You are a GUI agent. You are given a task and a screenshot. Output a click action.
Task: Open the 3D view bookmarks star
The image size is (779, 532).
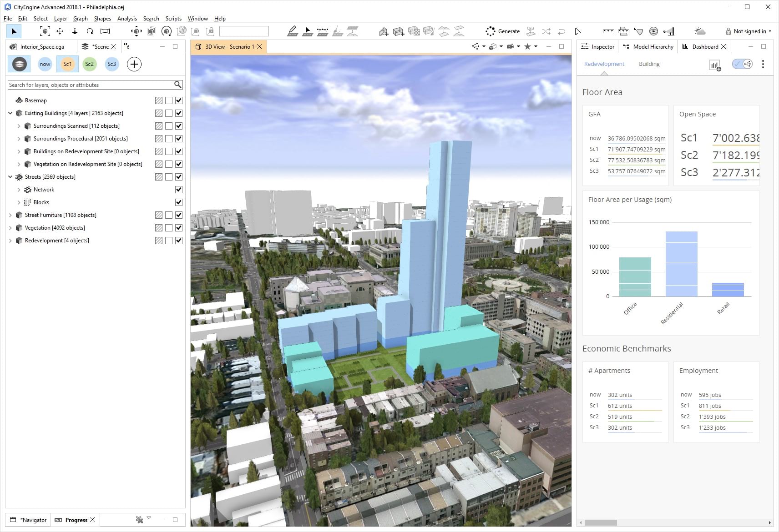click(x=528, y=46)
